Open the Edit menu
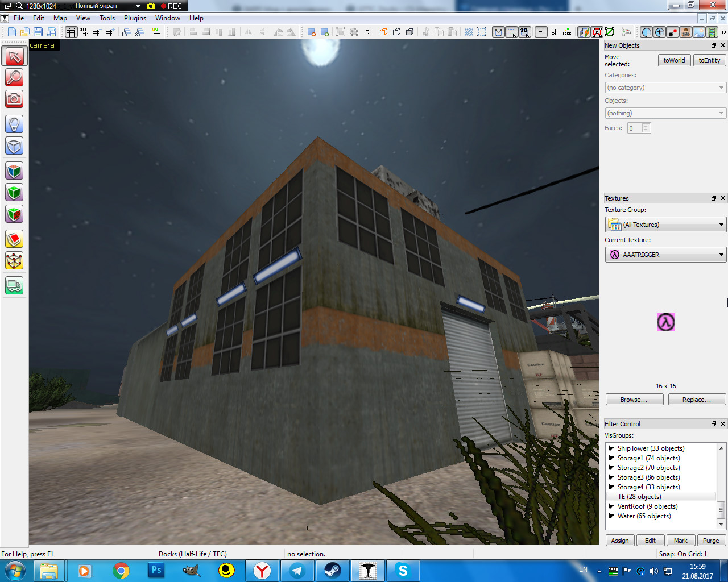 (x=39, y=18)
